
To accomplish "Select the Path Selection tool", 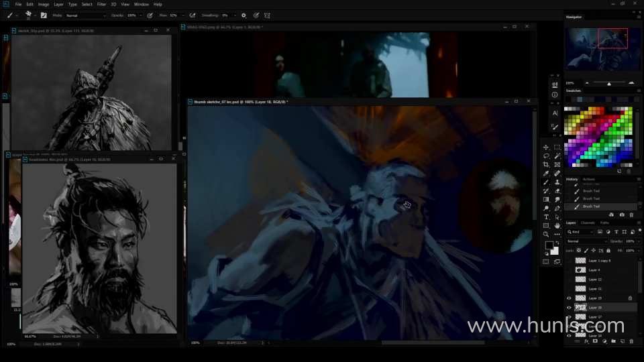I will pos(557,217).
